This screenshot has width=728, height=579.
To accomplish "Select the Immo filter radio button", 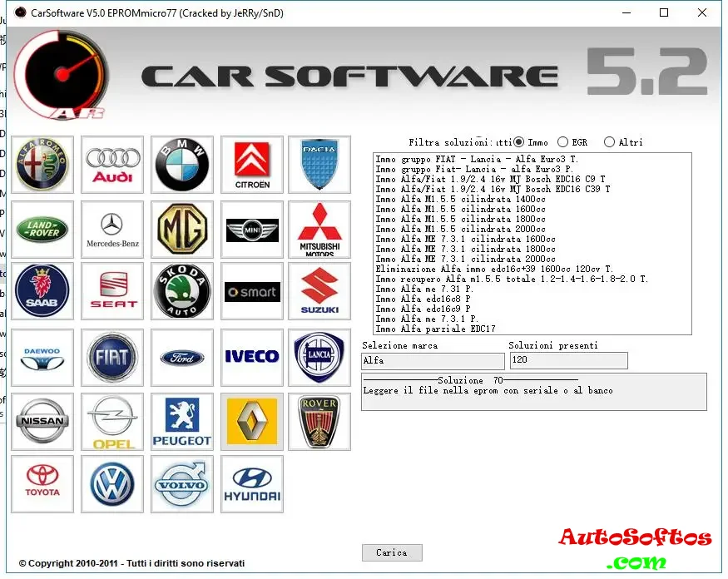I will [519, 142].
